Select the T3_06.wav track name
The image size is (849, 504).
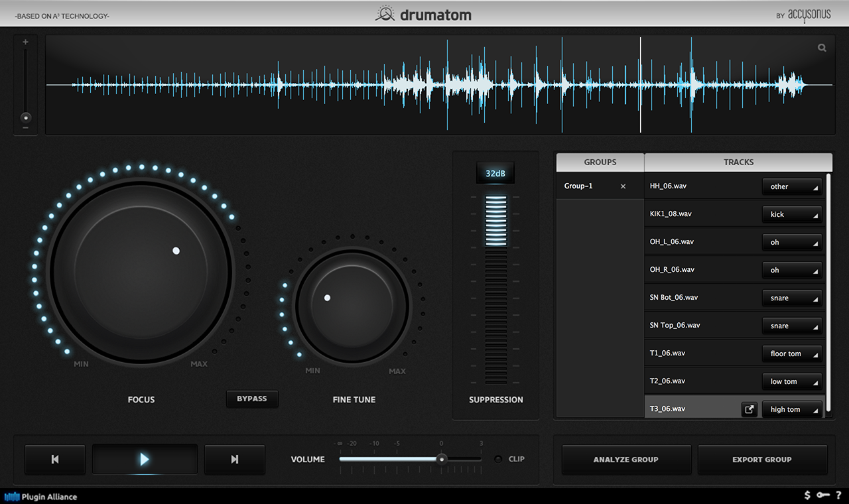(x=667, y=409)
